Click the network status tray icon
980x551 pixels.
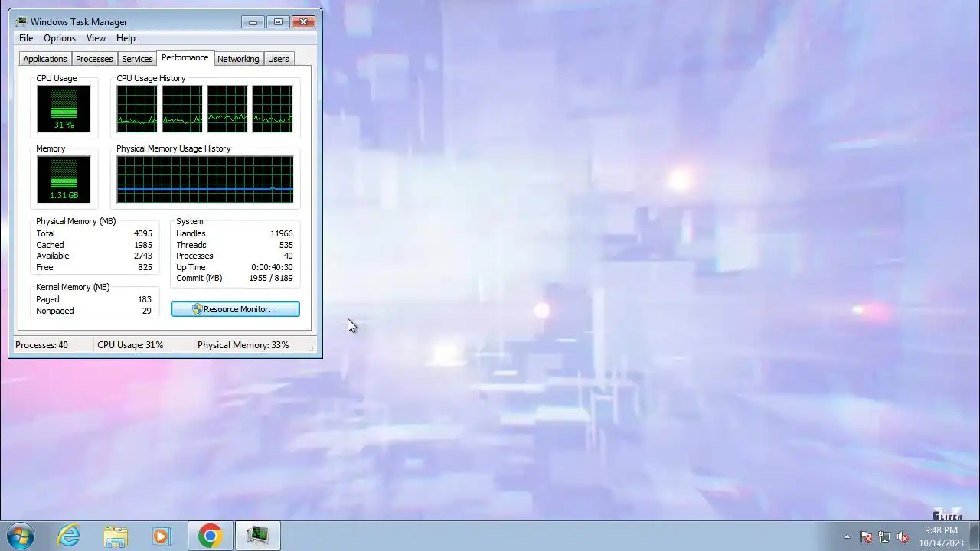coord(884,536)
